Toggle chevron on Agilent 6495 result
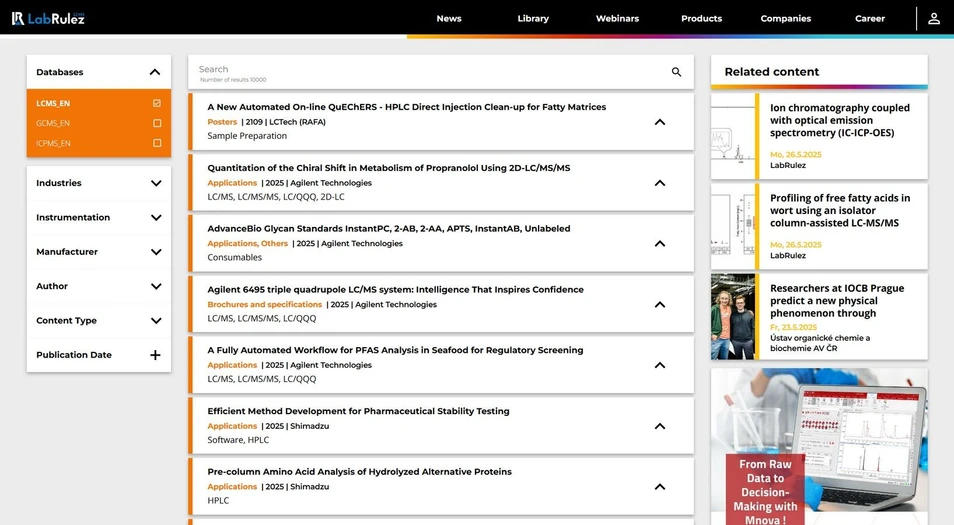 click(x=659, y=305)
